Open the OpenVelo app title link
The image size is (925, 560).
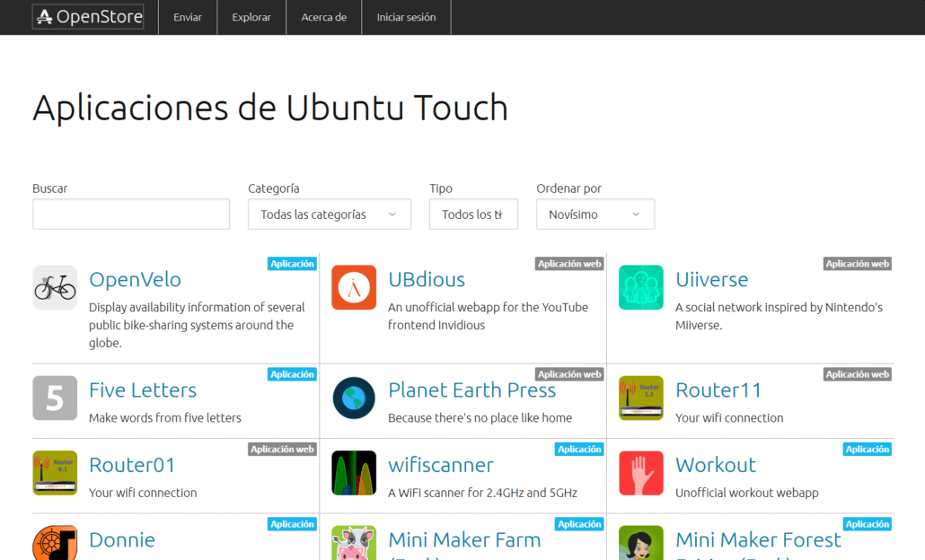pyautogui.click(x=135, y=279)
